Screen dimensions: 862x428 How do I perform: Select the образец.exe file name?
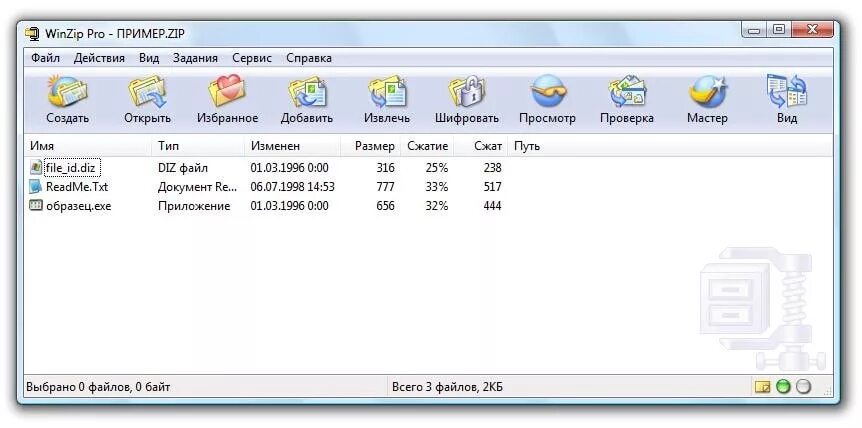click(79, 206)
